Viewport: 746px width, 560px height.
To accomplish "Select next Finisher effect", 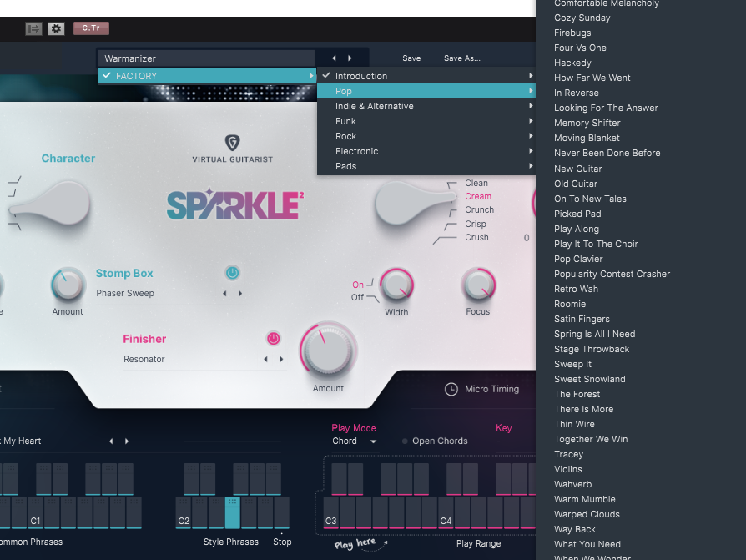I will [281, 359].
